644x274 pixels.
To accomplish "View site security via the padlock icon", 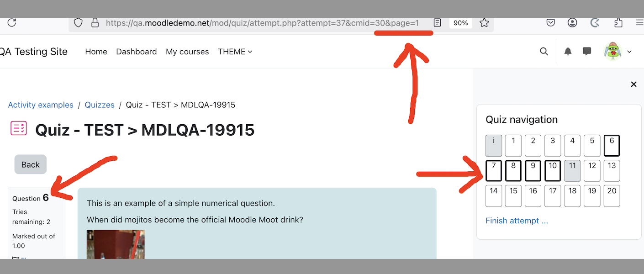I will click(x=95, y=22).
